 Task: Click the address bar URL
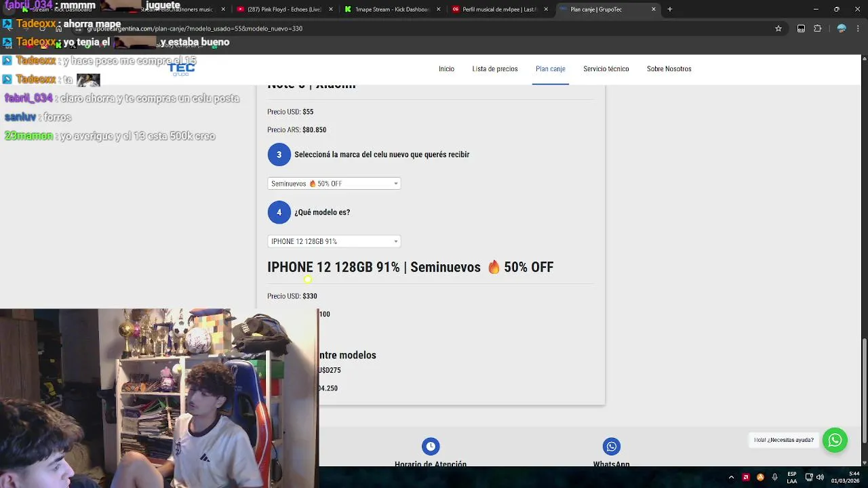(x=195, y=28)
